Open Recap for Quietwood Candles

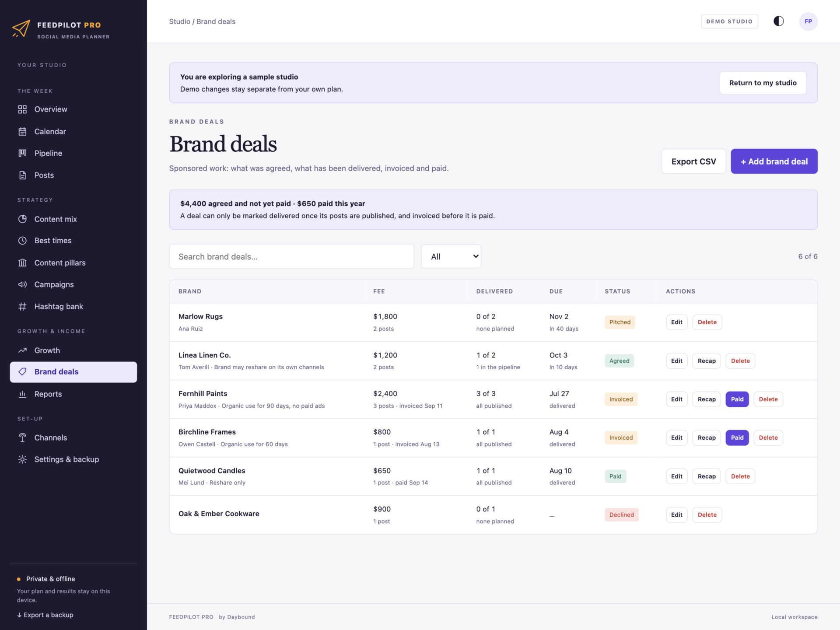point(707,476)
